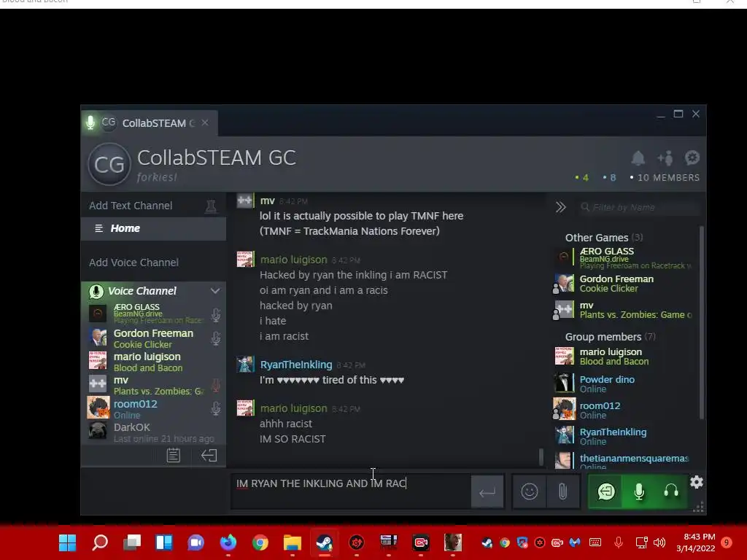Close the CollabSTEAM chat tab

pos(205,122)
